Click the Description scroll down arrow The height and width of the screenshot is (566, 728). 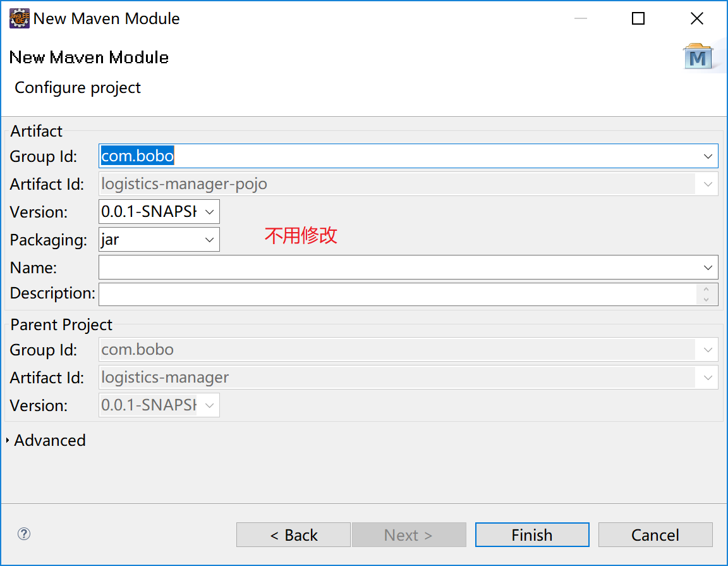[x=706, y=300]
